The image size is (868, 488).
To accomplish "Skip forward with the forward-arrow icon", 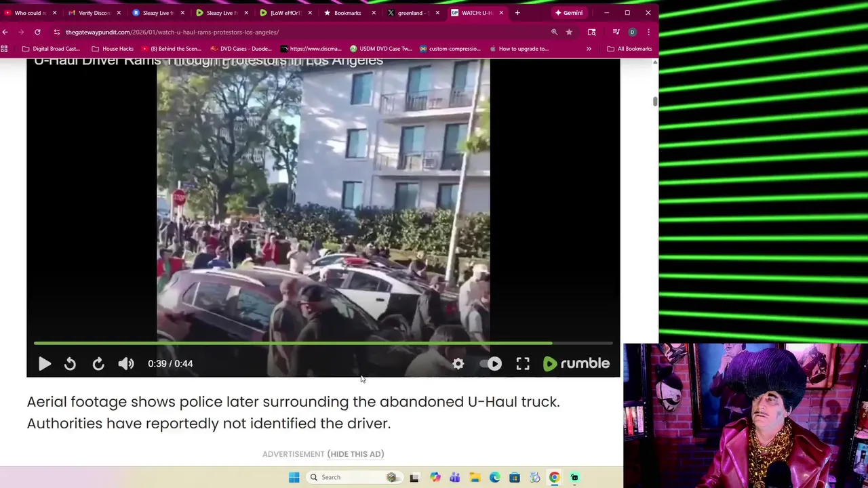I will 98,364.
